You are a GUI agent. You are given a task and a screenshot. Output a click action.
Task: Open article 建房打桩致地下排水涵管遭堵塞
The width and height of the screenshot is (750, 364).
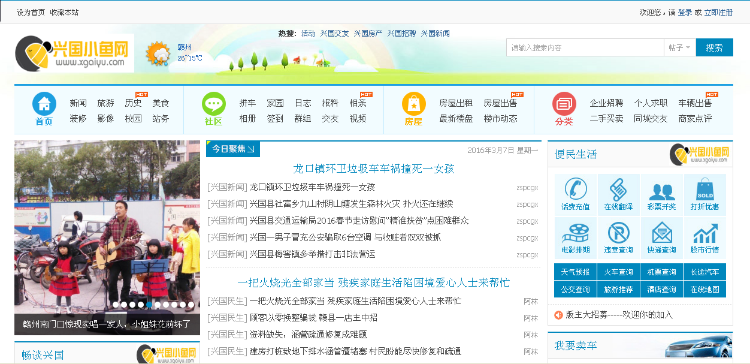[x=355, y=352]
